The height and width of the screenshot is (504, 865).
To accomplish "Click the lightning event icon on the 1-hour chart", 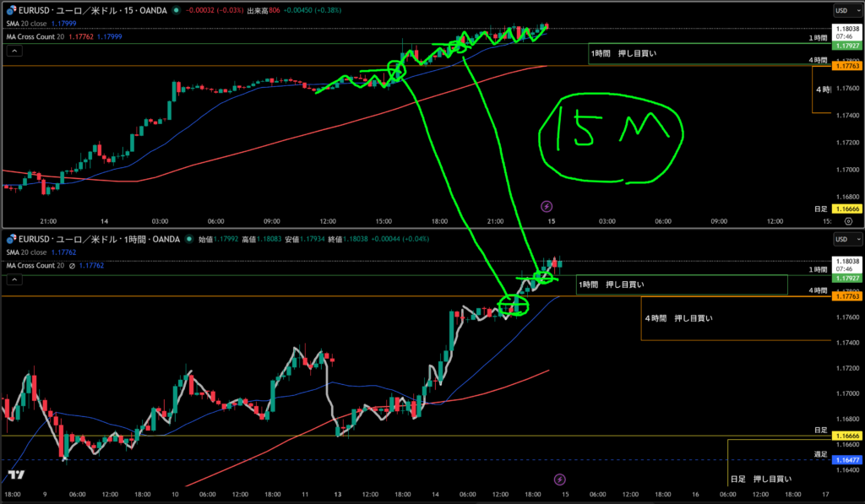I will click(x=558, y=479).
